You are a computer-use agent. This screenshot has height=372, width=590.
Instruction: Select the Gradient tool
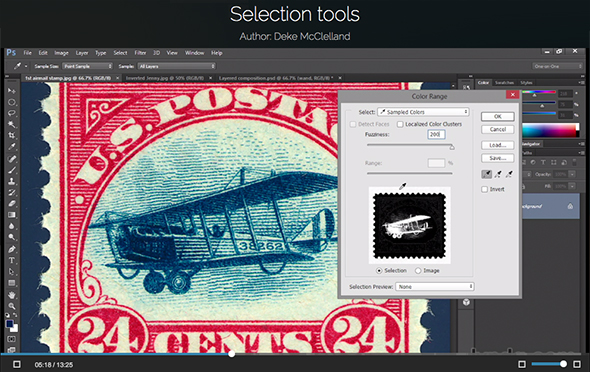[x=12, y=215]
